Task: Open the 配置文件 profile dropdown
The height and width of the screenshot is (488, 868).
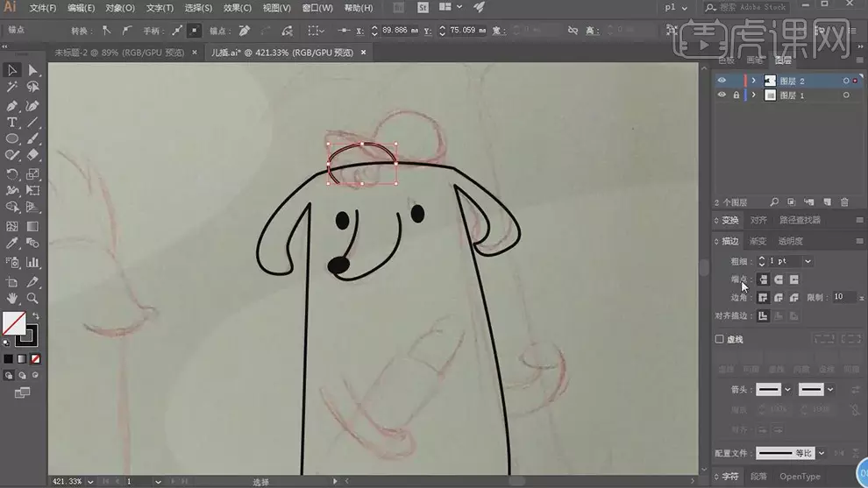Action: pyautogui.click(x=822, y=453)
